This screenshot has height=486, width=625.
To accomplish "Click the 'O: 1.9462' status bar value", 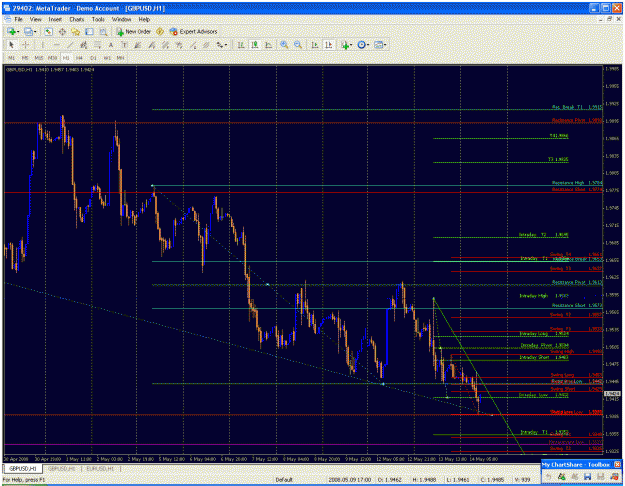I will 389,480.
